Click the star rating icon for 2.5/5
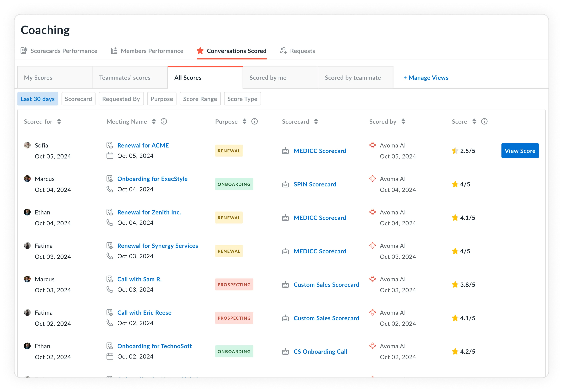This screenshot has height=392, width=563. pyautogui.click(x=455, y=151)
